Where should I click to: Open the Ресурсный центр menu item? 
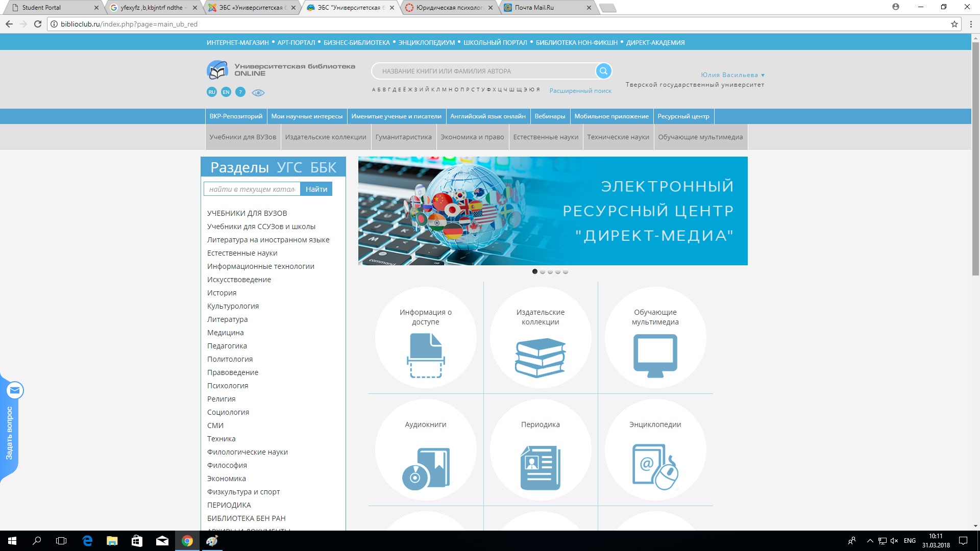683,116
